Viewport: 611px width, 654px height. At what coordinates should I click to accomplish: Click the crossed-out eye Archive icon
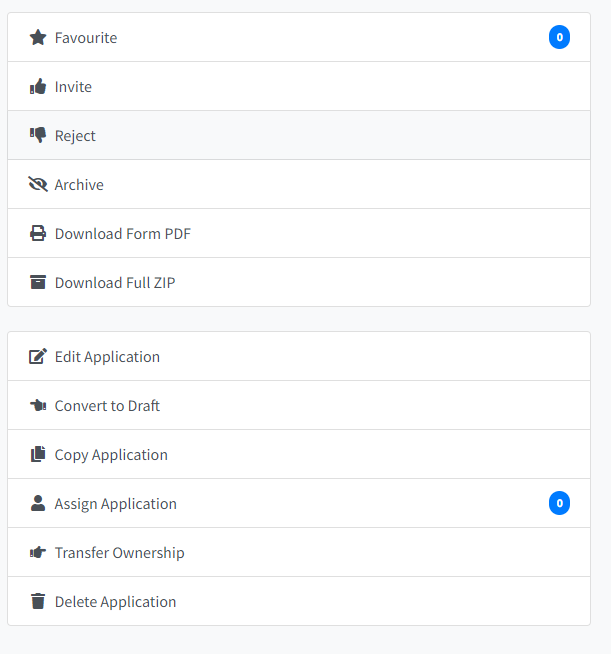click(38, 184)
